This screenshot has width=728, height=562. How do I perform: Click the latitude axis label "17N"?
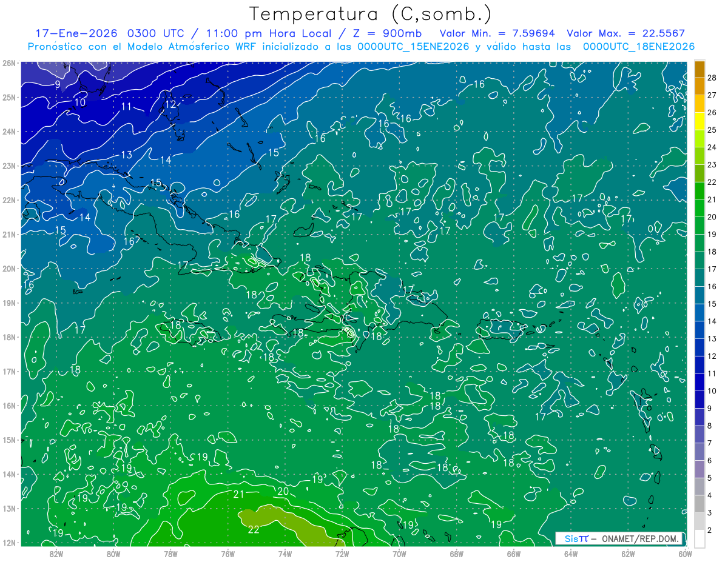point(8,371)
